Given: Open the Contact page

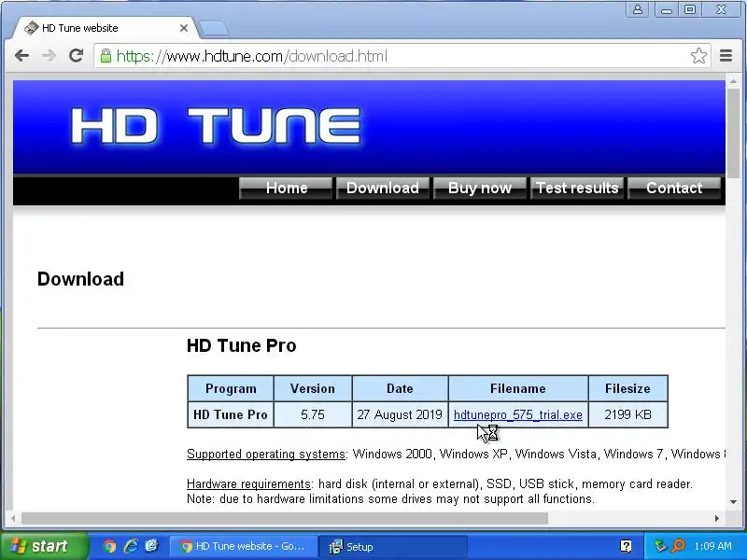Looking at the screenshot, I should point(674,189).
